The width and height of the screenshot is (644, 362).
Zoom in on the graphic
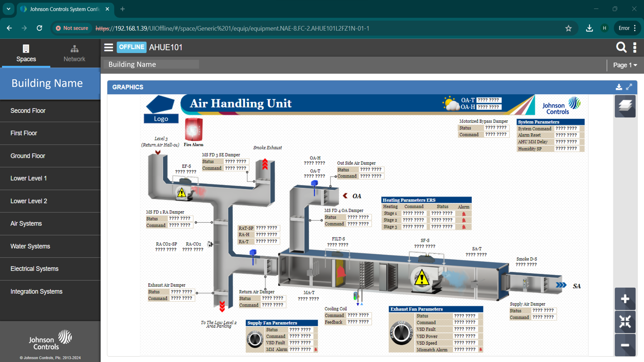coord(625,299)
